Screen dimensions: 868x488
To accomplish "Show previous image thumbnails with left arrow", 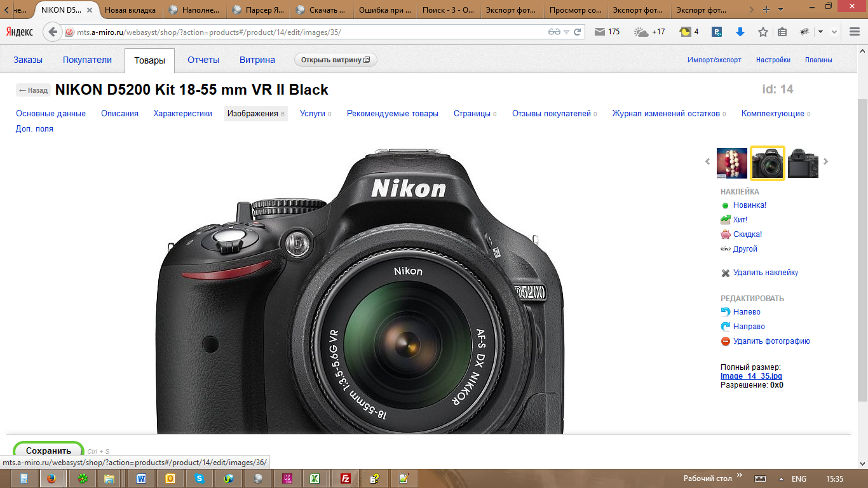I will pyautogui.click(x=708, y=161).
